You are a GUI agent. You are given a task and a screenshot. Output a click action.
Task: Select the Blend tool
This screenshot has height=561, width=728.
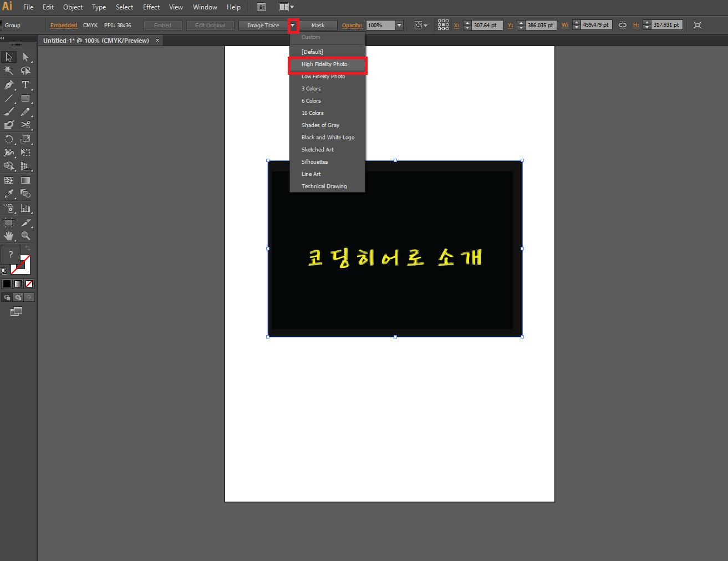[x=26, y=194]
